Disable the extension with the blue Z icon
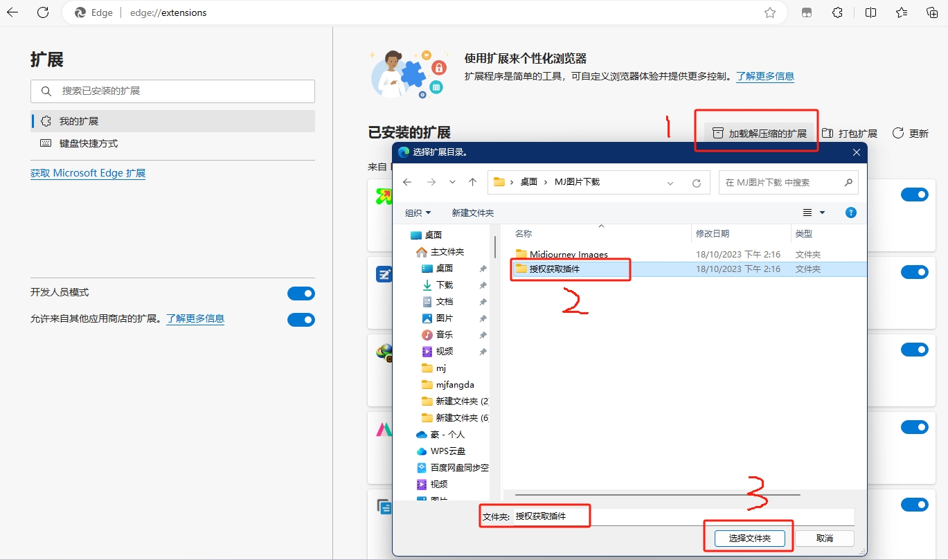The width and height of the screenshot is (948, 560). coord(914,272)
